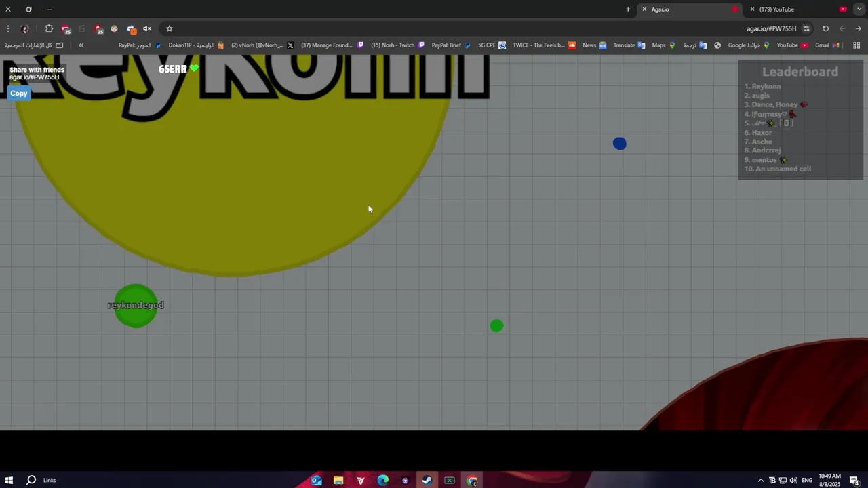Open File Explorer from the taskbar
The height and width of the screenshot is (488, 868).
click(x=338, y=481)
